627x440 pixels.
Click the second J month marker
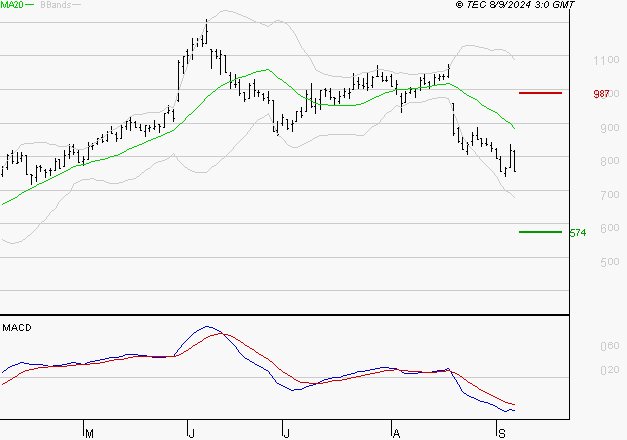tap(286, 433)
